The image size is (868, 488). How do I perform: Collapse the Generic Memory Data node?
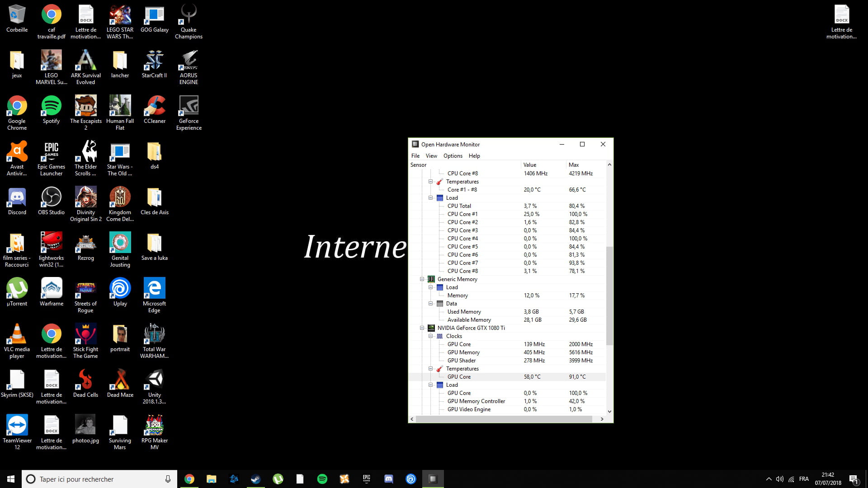[431, 304]
